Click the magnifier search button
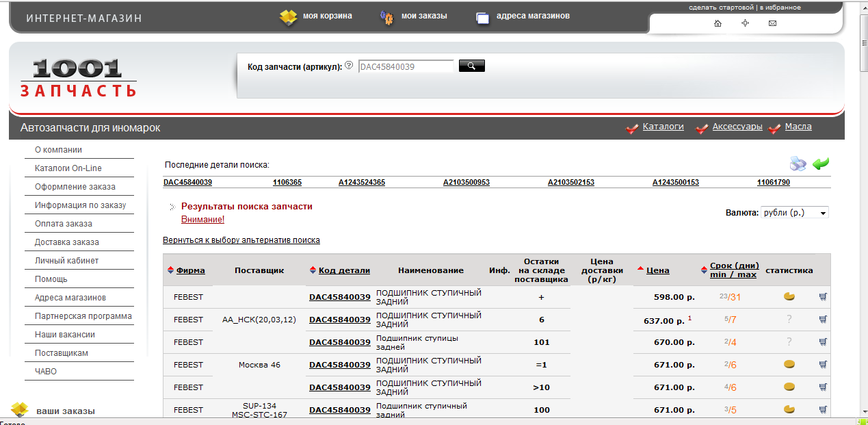Image resolution: width=868 pixels, height=425 pixels. (x=472, y=66)
